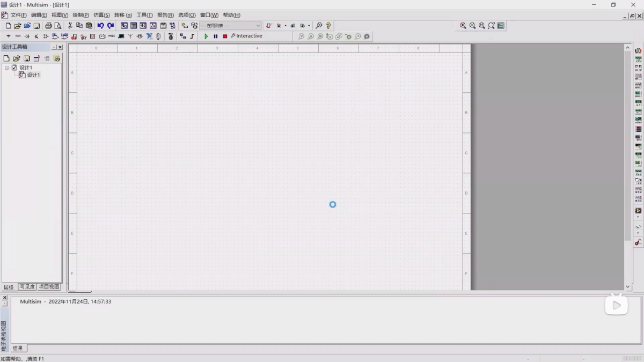
Task: Open the 工具(T) menu
Action: pos(144,15)
